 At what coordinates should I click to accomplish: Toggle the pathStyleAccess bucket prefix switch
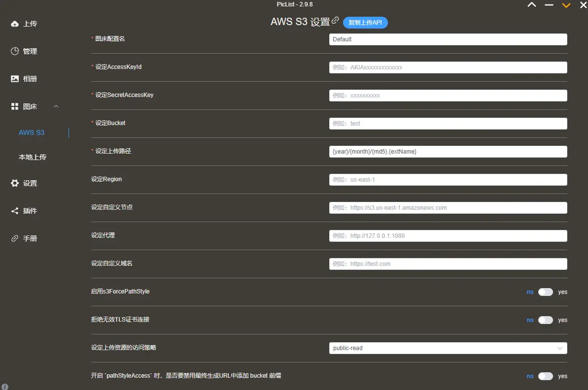545,376
